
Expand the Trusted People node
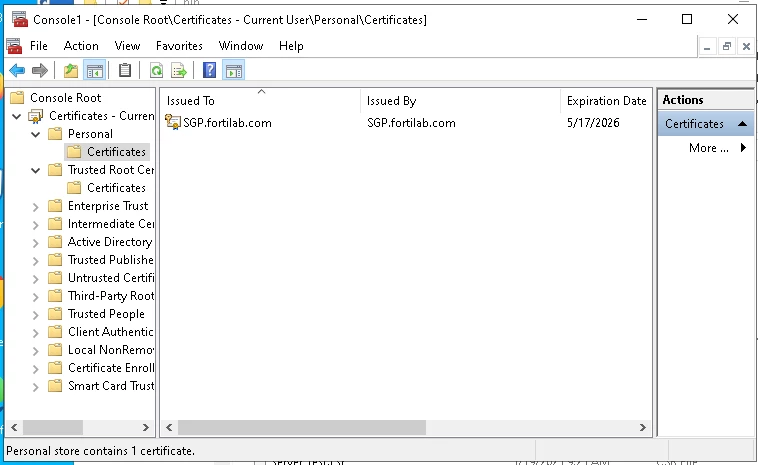pyautogui.click(x=35, y=315)
